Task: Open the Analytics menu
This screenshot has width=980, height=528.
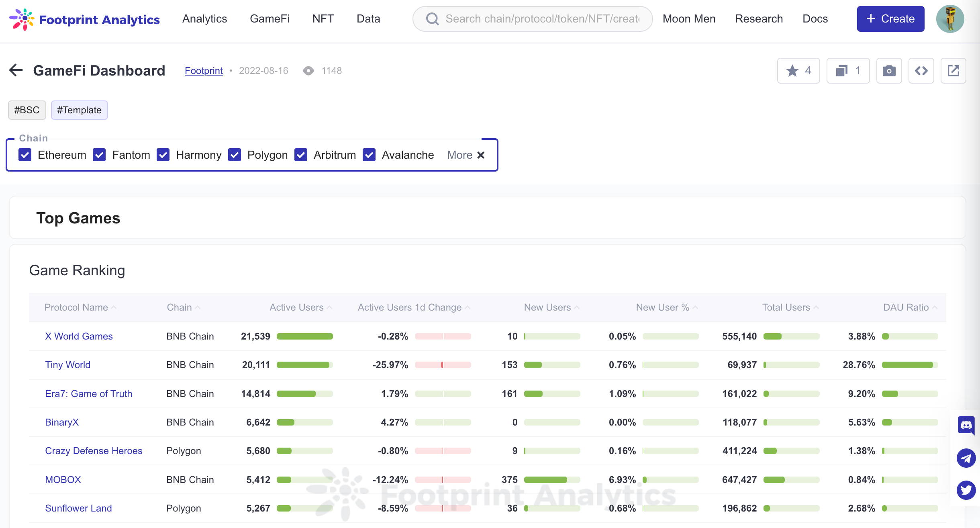Action: (204, 19)
